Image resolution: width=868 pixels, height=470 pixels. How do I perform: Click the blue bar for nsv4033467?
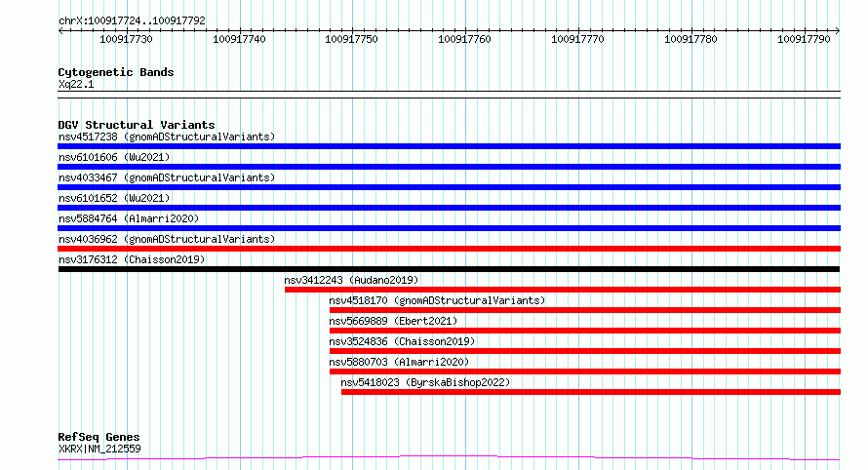449,187
